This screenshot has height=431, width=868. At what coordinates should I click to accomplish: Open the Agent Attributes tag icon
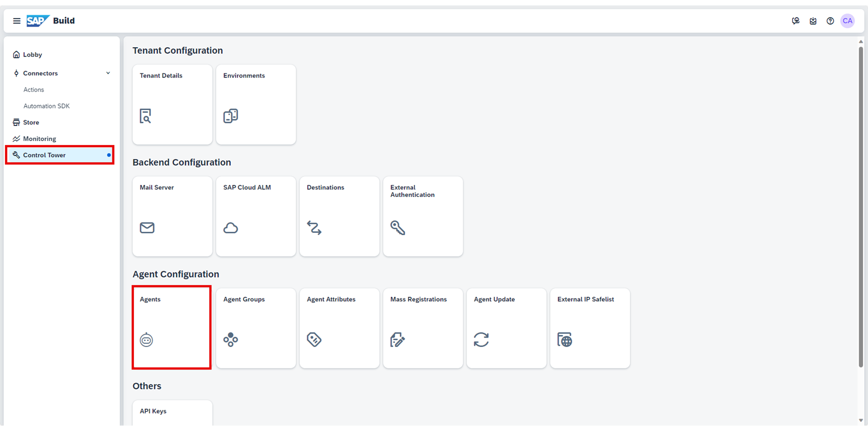tap(314, 340)
